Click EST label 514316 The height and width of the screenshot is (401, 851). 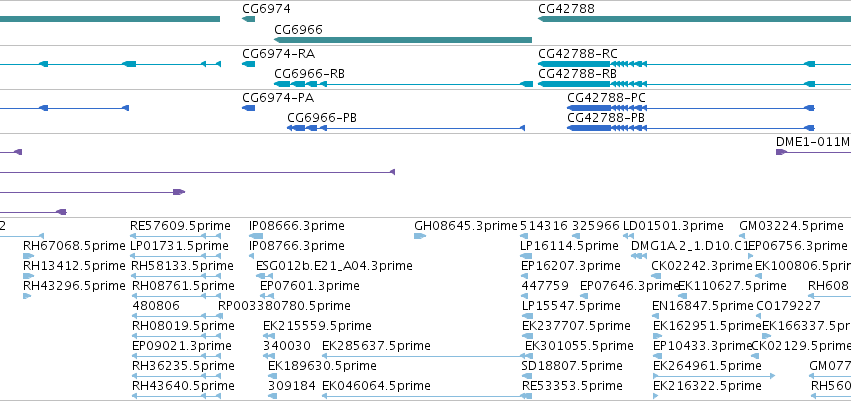(544, 226)
